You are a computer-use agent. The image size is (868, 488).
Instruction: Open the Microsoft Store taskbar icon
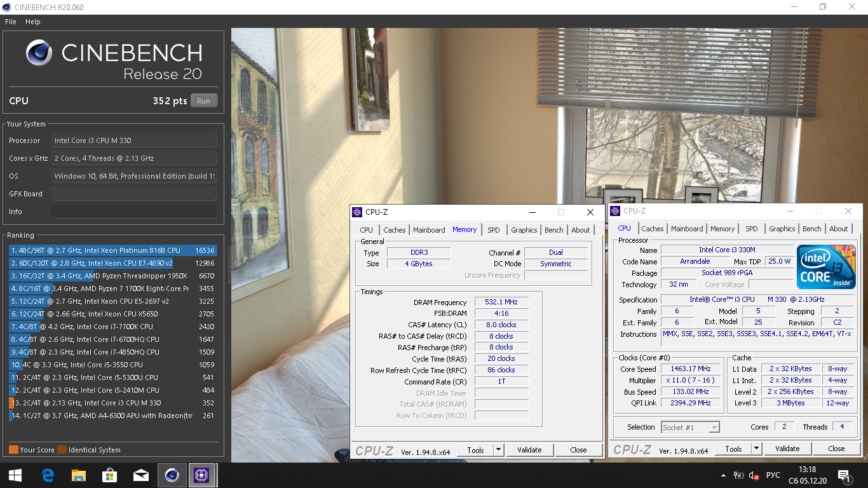point(109,475)
